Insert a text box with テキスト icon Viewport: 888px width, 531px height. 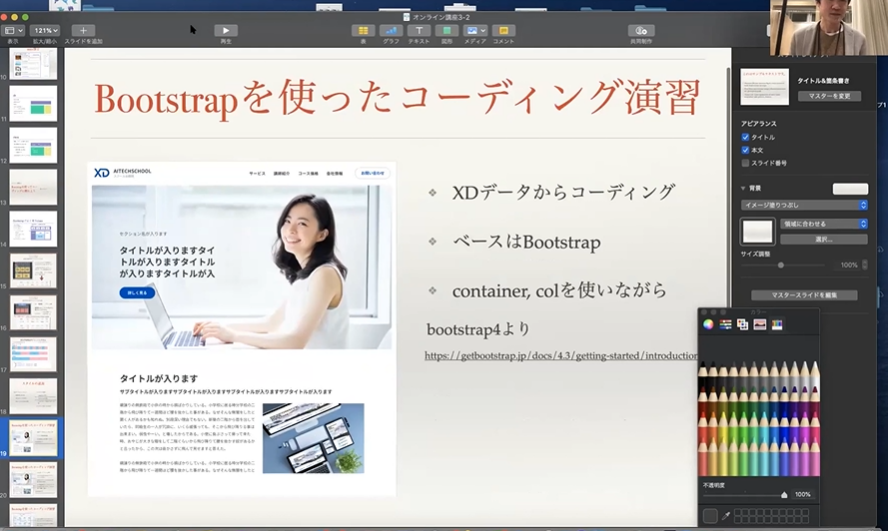coord(419,31)
